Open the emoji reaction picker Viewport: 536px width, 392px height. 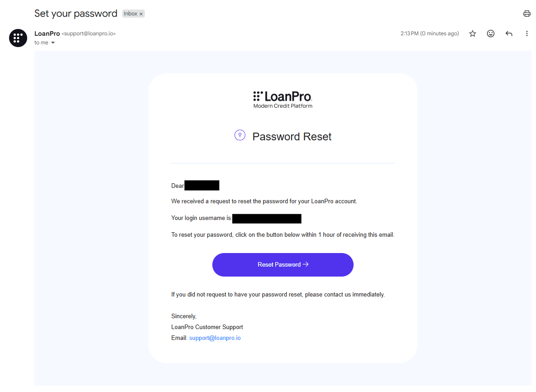coord(491,33)
